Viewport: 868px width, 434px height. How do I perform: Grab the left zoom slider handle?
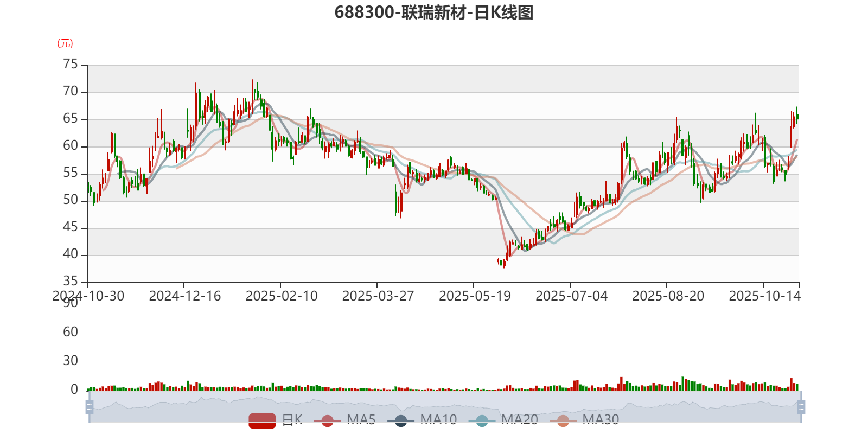coord(90,407)
